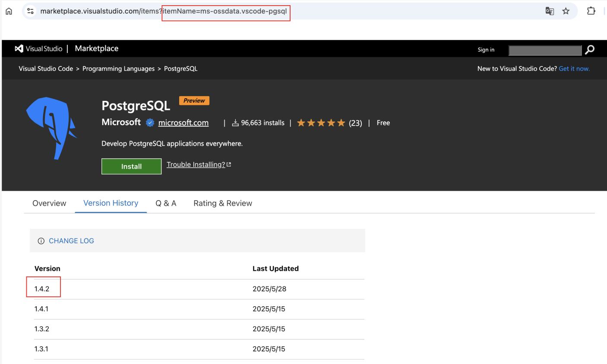This screenshot has height=364, width=607.
Task: Click the external link icon after Trouble Installing
Action: tap(229, 164)
